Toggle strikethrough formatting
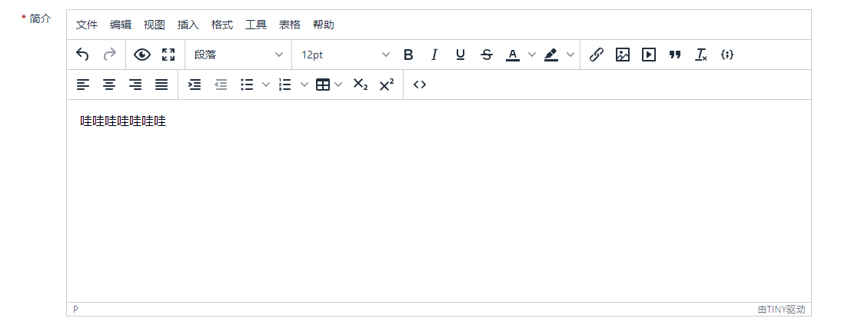Image resolution: width=868 pixels, height=325 pixels. [x=487, y=55]
